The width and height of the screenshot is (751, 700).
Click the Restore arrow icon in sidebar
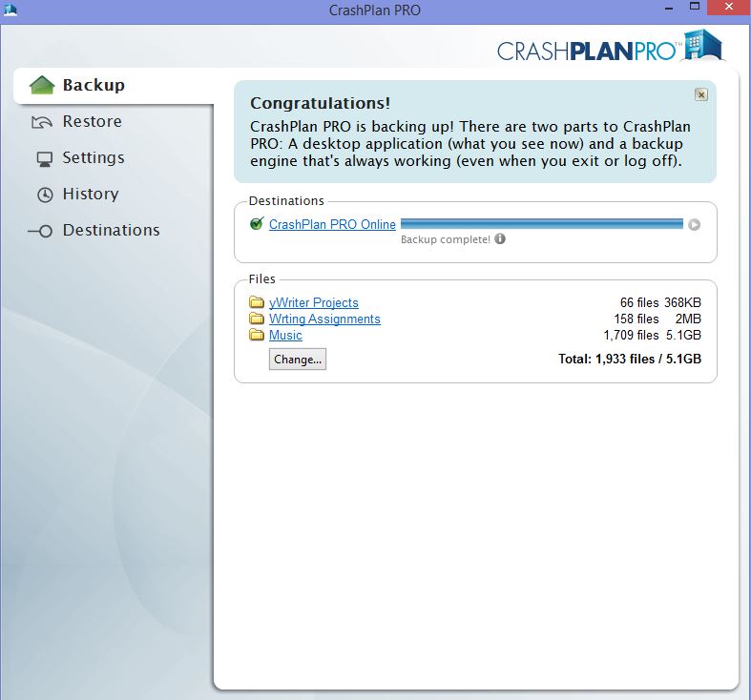pyautogui.click(x=42, y=123)
